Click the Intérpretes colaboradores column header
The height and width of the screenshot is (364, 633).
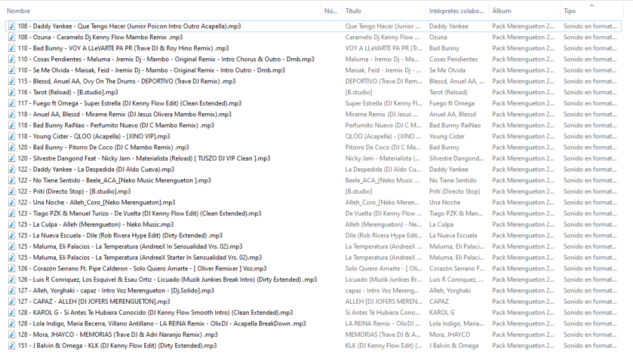(457, 11)
